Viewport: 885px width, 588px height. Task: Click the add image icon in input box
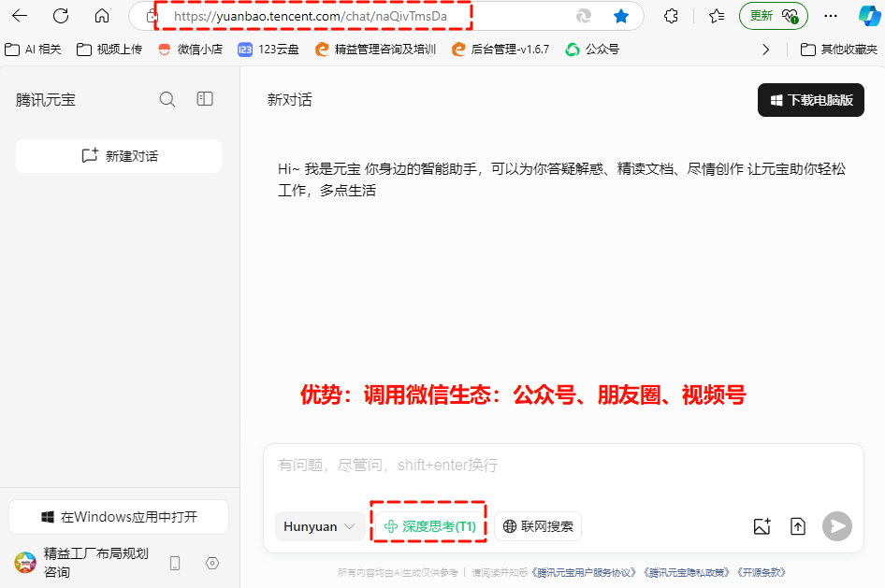tap(762, 526)
